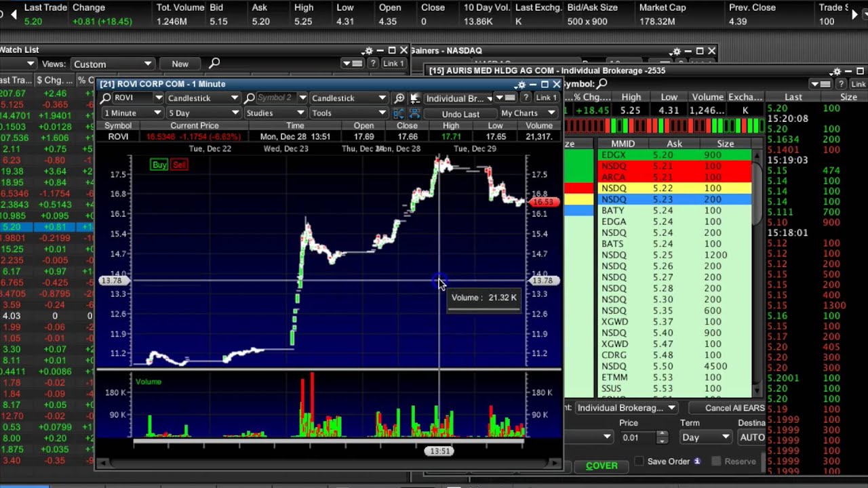868x488 pixels.
Task: Click the New button in Watch List
Action: [x=180, y=64]
